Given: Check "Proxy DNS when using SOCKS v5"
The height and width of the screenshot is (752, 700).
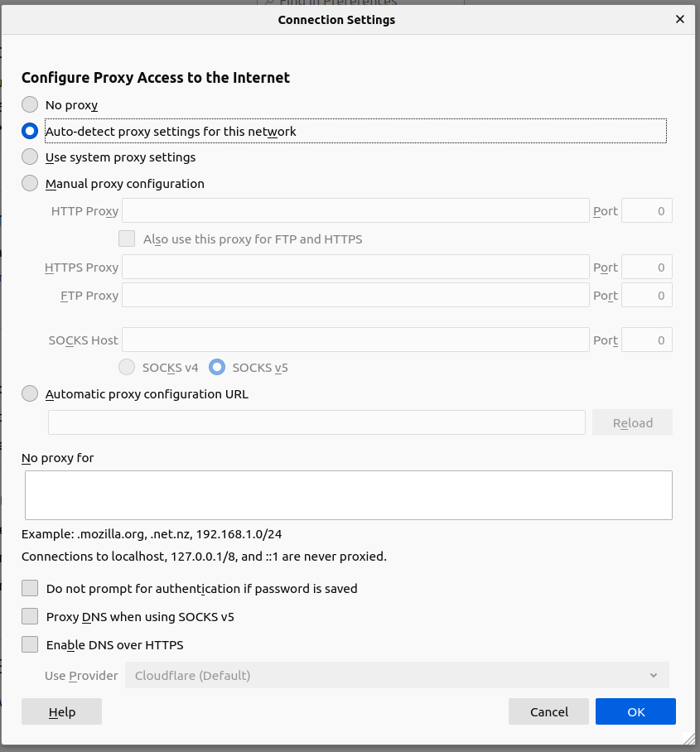Looking at the screenshot, I should pos(30,616).
